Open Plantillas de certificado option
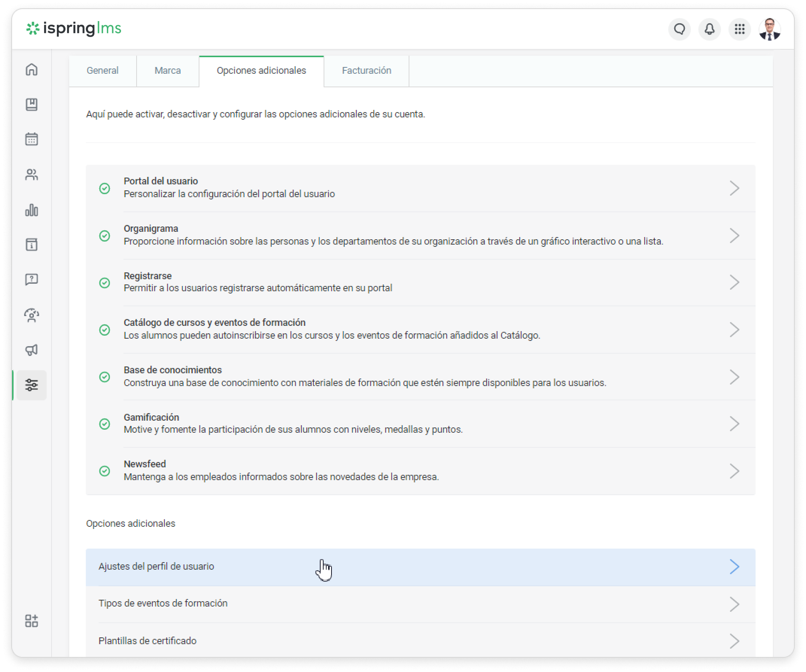The image size is (806, 672). [x=148, y=641]
